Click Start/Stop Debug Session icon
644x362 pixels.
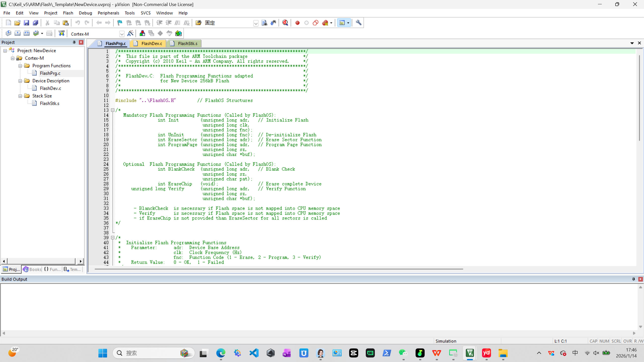coord(285,23)
